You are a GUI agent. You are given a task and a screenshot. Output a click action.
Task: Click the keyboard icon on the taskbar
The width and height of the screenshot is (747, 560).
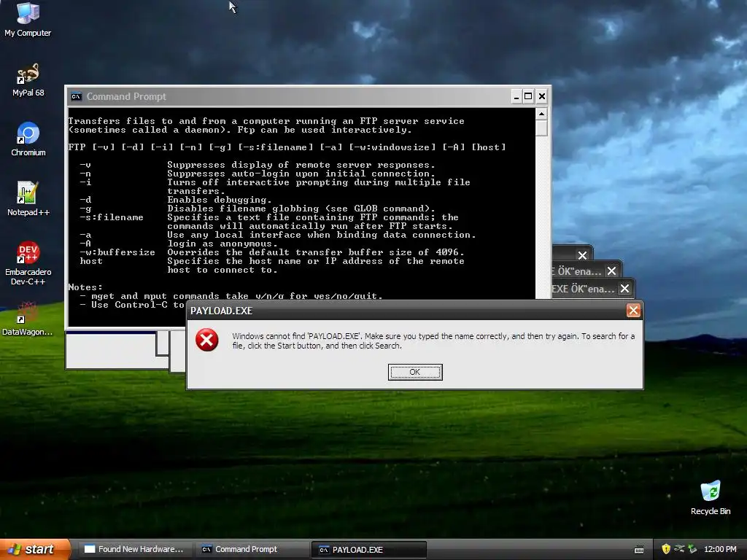coord(639,550)
